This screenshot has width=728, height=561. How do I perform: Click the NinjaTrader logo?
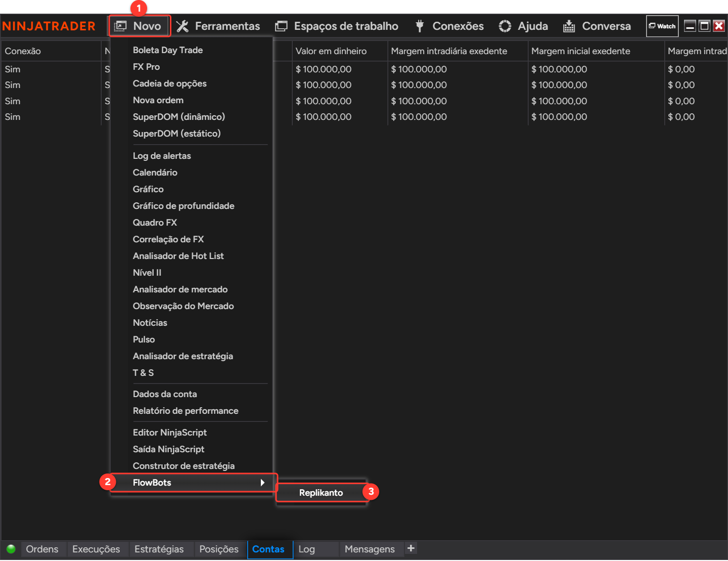click(x=49, y=26)
